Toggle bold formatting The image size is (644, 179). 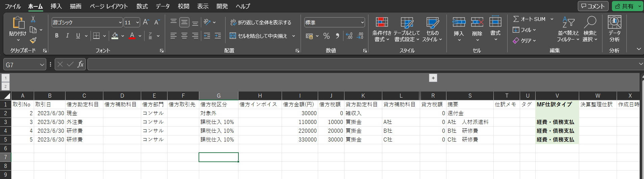(x=57, y=36)
